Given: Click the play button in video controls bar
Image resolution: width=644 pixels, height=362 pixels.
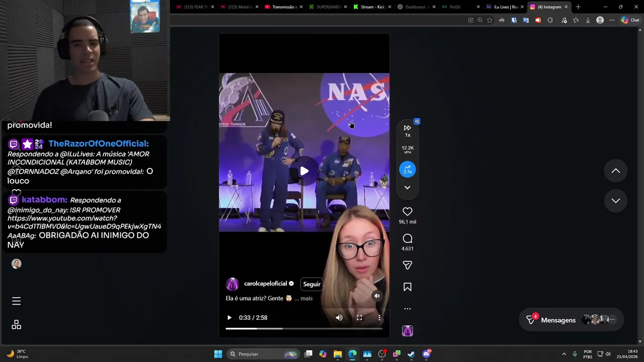Looking at the screenshot, I should [x=229, y=318].
